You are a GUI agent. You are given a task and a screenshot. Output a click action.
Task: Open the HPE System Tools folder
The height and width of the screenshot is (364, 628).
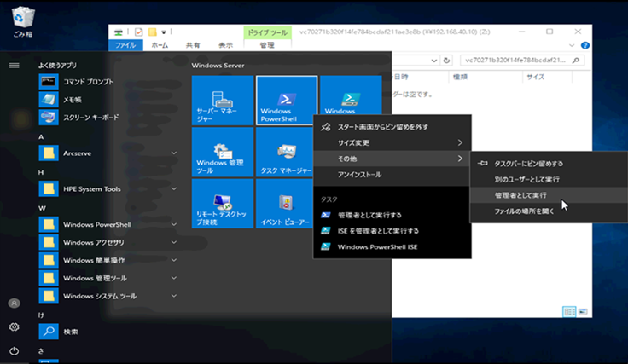click(x=108, y=188)
